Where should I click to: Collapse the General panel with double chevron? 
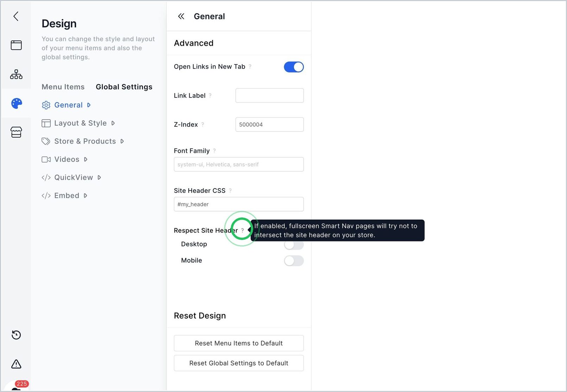[181, 16]
